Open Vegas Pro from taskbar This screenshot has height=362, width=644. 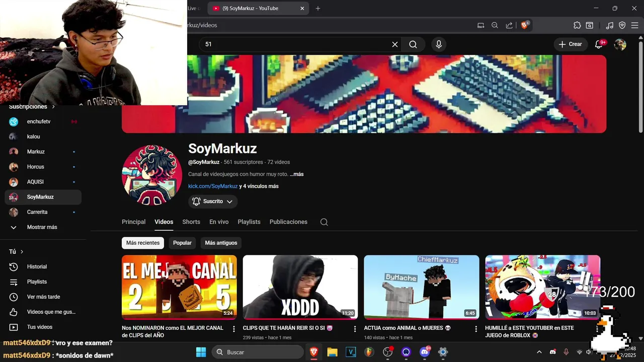(x=351, y=352)
